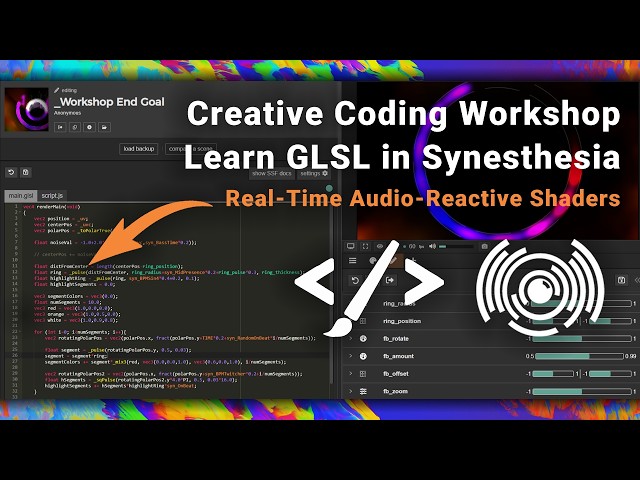Click the duplicate scene icon under the title

(75, 127)
